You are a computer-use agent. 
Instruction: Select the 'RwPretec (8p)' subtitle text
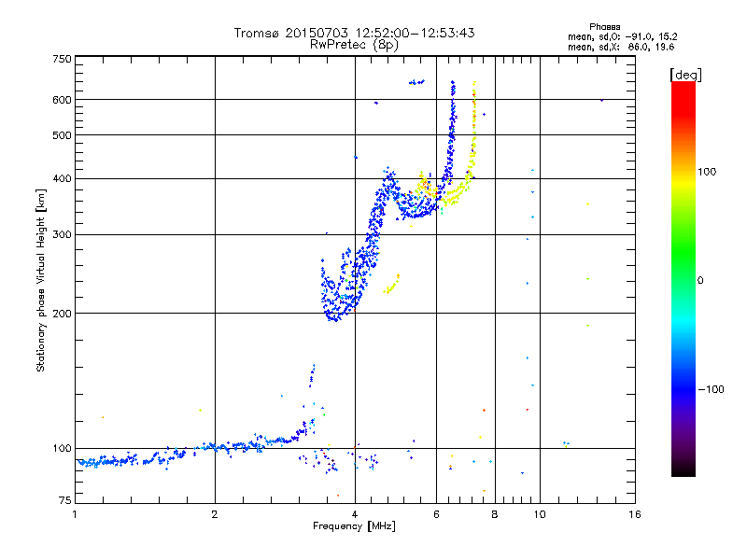(354, 45)
